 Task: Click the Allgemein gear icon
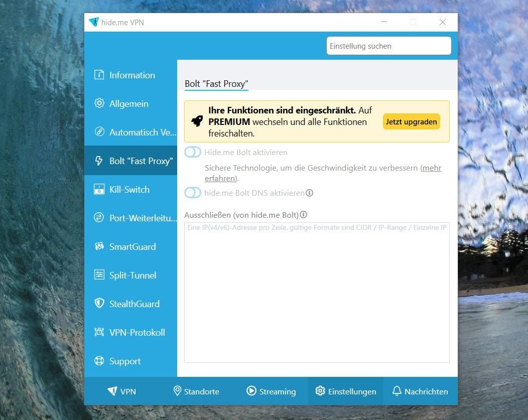tap(99, 103)
